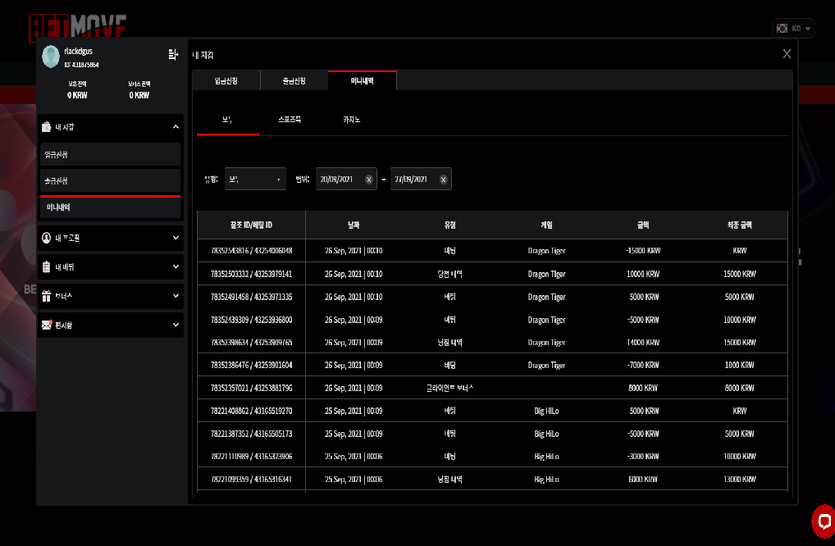The width and height of the screenshot is (835, 546).
Task: Open money history in the sidebar
Action: pos(110,207)
